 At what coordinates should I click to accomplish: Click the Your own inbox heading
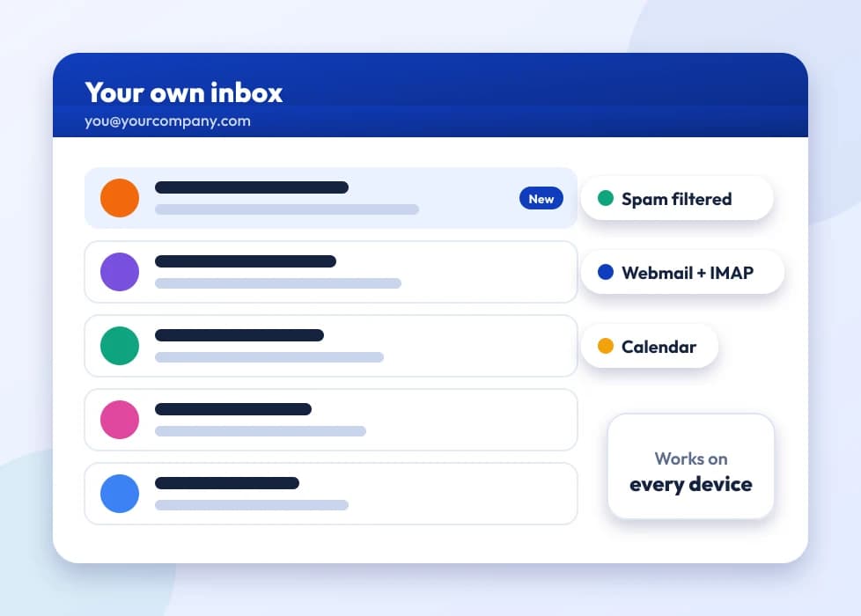point(183,92)
